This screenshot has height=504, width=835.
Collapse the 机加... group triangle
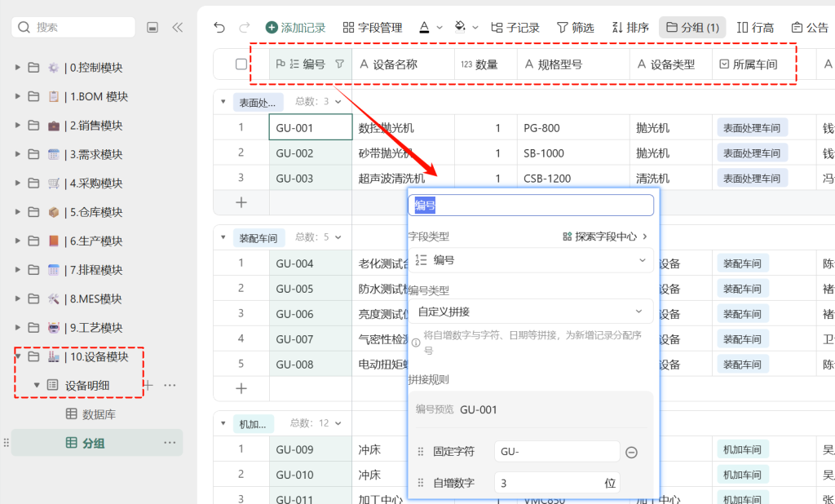[x=223, y=423]
